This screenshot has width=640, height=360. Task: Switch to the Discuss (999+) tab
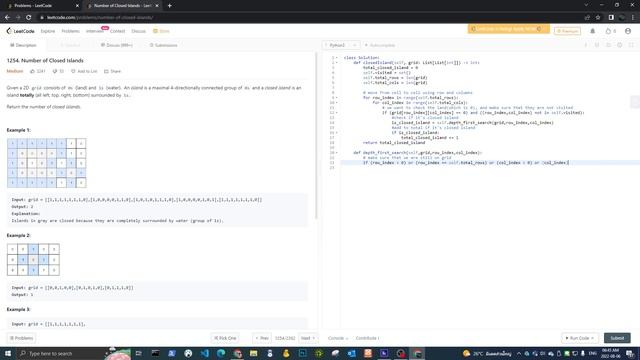(x=117, y=45)
